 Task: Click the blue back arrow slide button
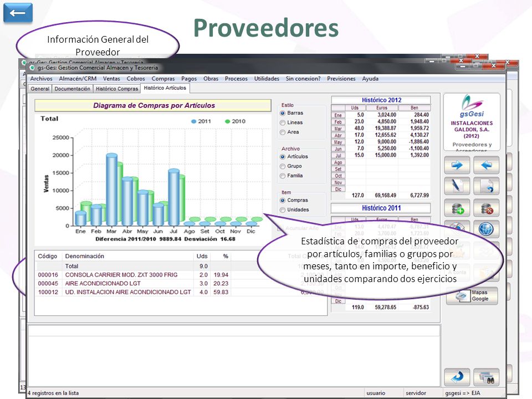point(18,13)
